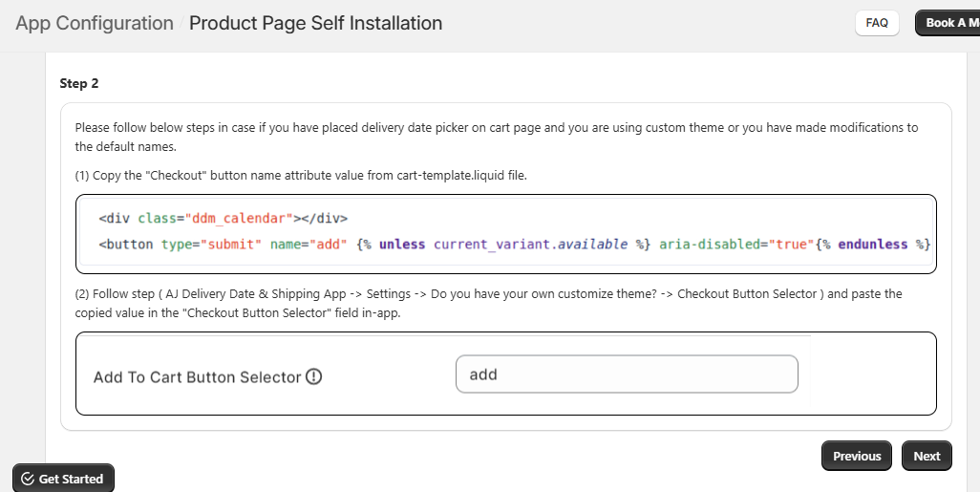
Task: Click the Step 2 heading
Action: 79,83
